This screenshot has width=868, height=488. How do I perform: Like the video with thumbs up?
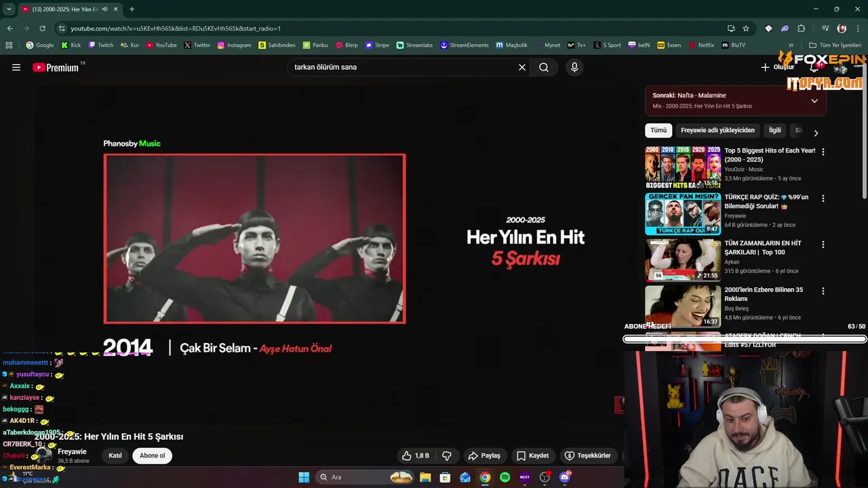click(415, 455)
